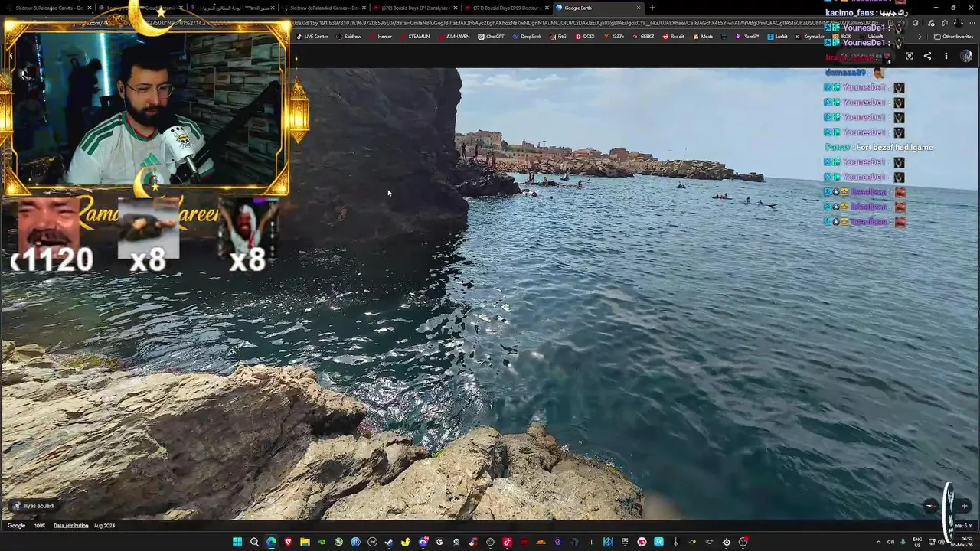Click the 100% loading indicator

[40, 526]
